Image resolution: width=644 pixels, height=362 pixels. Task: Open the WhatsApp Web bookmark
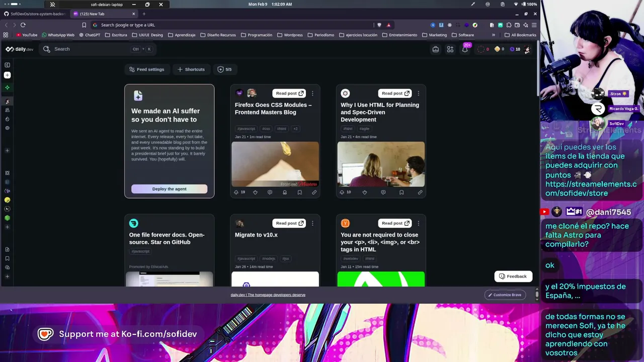pyautogui.click(x=58, y=35)
